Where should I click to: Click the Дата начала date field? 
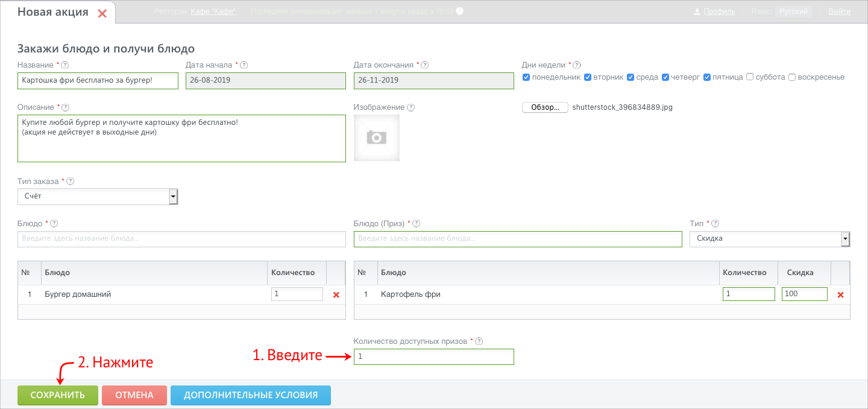(x=266, y=81)
